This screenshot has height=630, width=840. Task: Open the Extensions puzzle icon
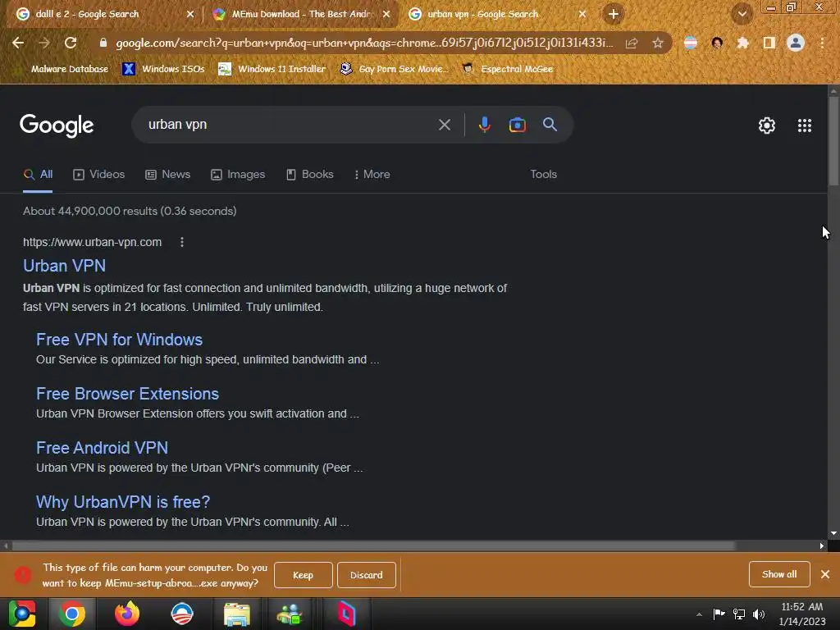click(x=743, y=43)
